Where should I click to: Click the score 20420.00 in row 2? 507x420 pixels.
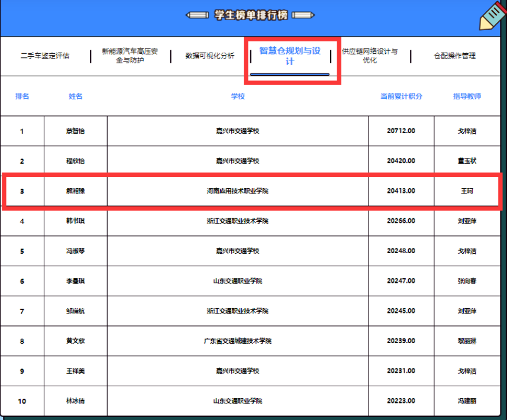point(401,161)
